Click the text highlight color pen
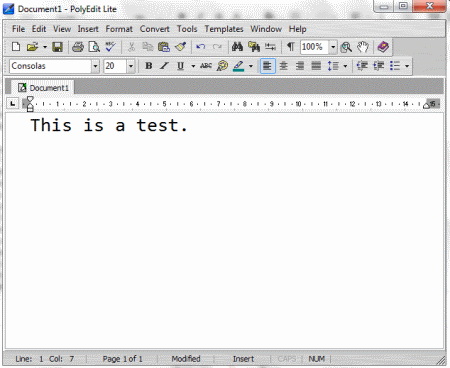The width and height of the screenshot is (450, 368). click(239, 66)
